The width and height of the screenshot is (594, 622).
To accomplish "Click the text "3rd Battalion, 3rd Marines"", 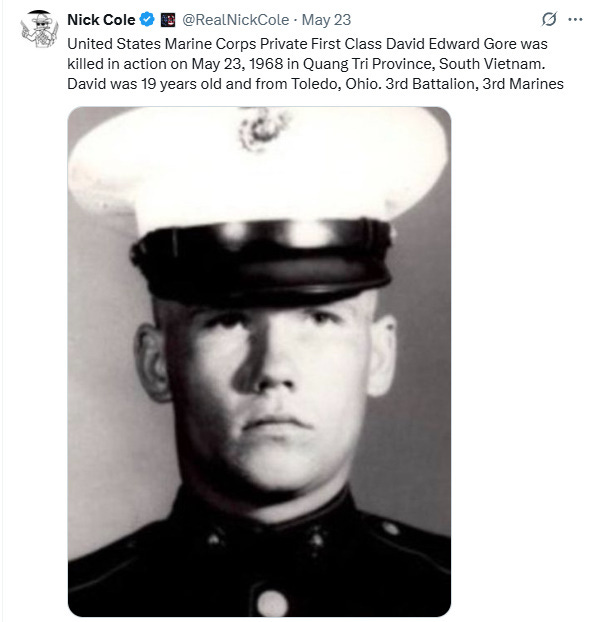I will (474, 84).
